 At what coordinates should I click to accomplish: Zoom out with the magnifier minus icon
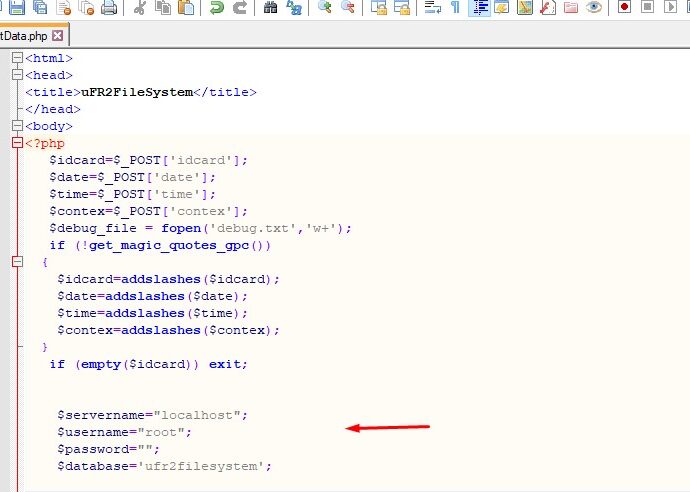pos(348,7)
